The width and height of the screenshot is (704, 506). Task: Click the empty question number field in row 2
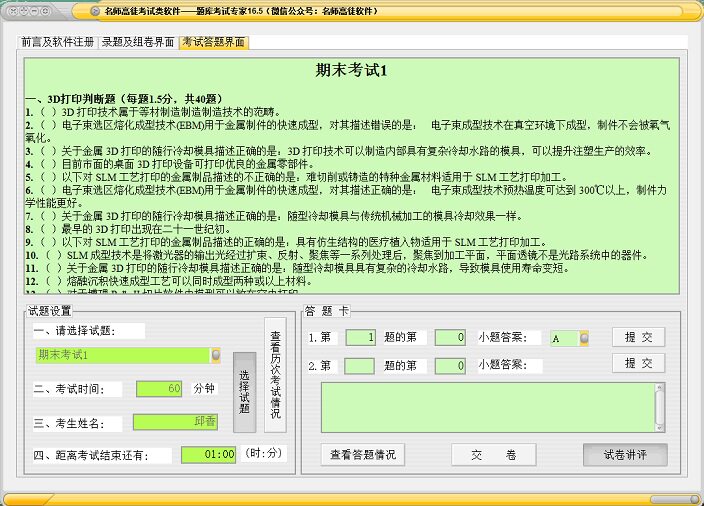click(x=359, y=366)
